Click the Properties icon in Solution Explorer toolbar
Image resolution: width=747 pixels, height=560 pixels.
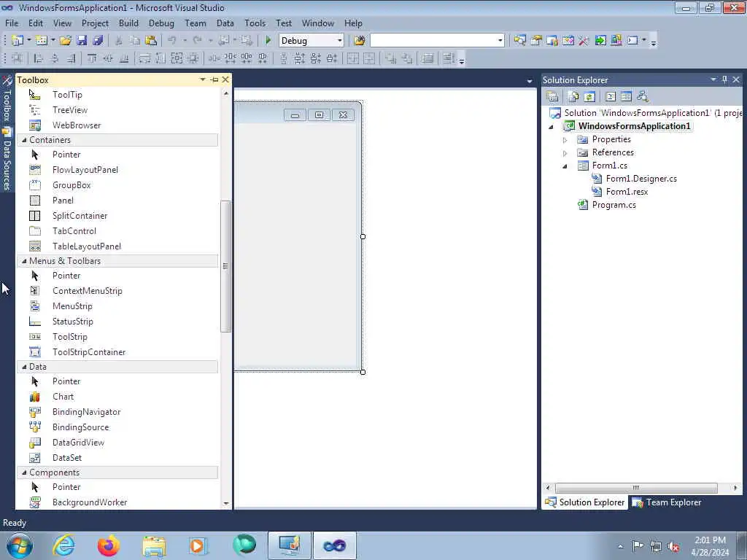click(553, 97)
